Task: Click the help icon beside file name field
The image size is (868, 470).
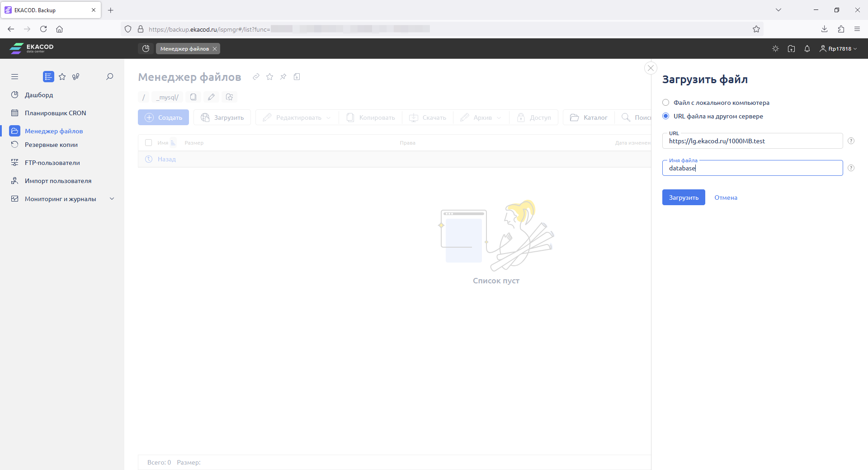Action: [x=851, y=168]
